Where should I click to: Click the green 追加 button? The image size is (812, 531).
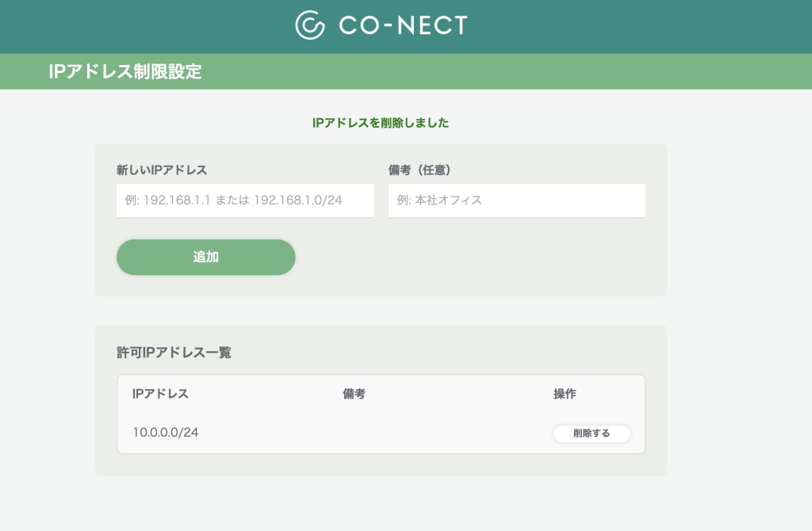pos(205,257)
